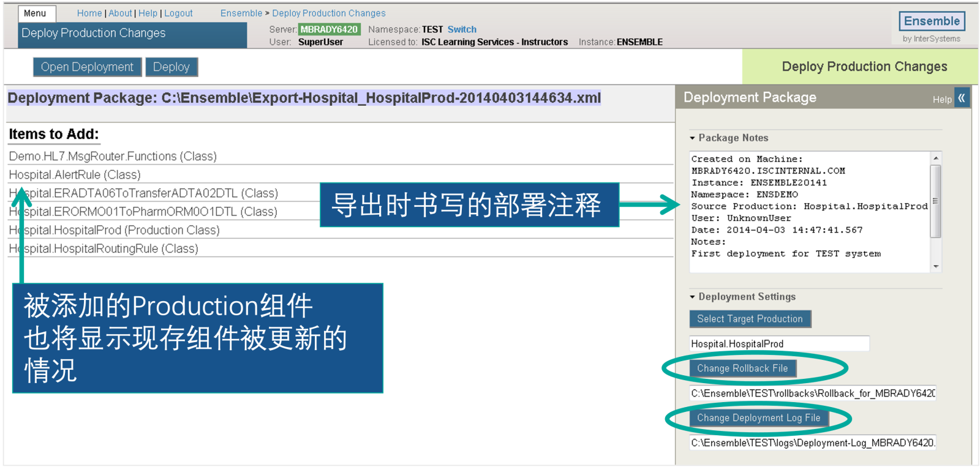980x467 pixels.
Task: Click the Deployment Package file path heading
Action: 304,98
